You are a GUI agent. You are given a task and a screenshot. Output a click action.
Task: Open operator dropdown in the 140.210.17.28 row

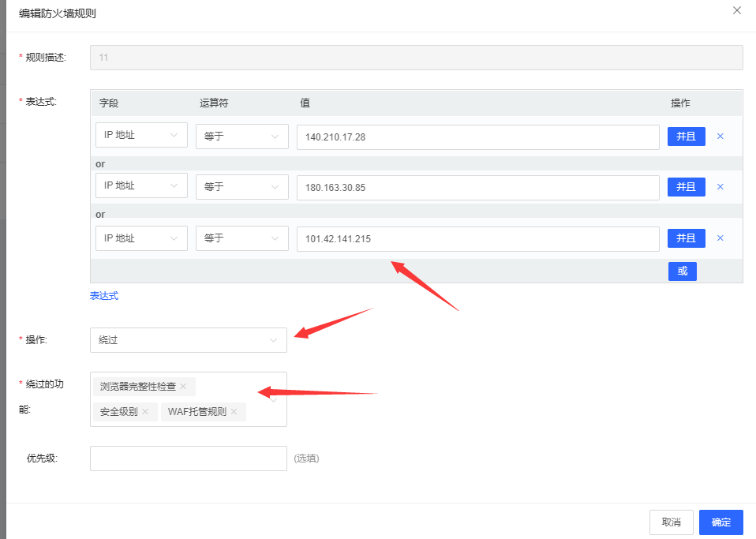click(242, 137)
